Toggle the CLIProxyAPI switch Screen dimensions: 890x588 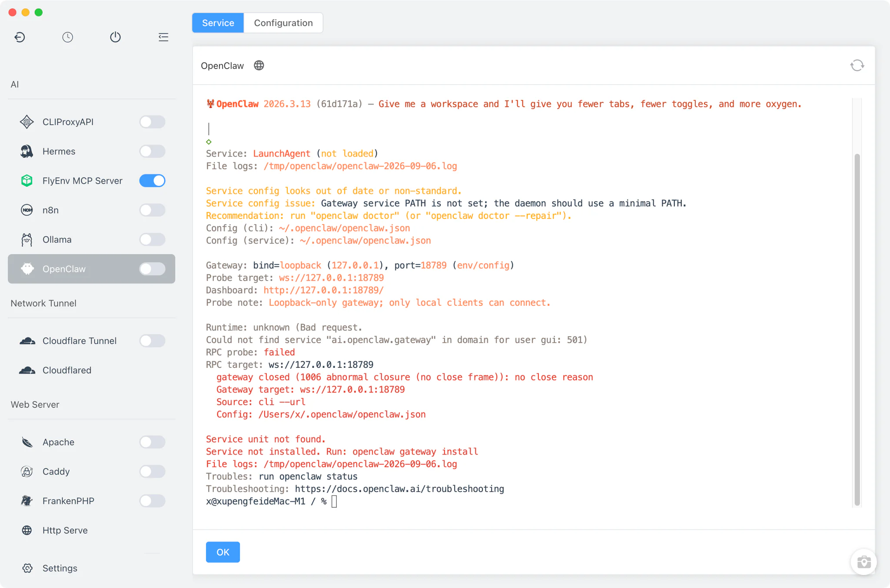[x=152, y=122]
